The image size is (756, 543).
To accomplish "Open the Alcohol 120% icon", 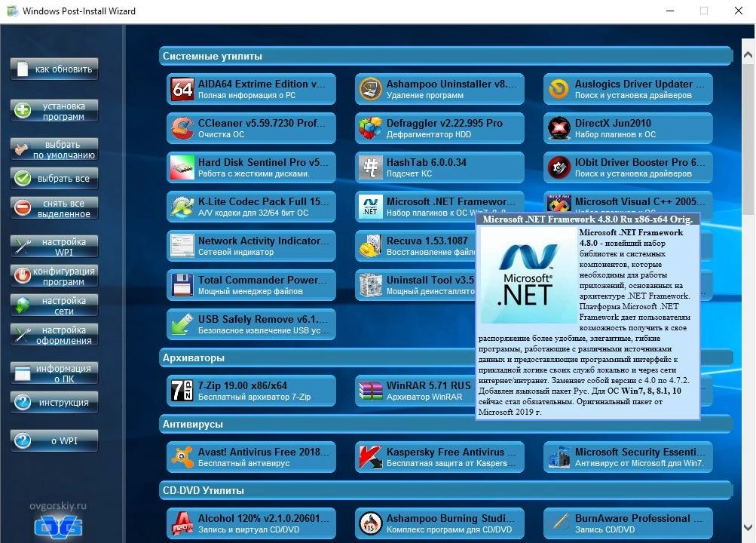I will (x=182, y=523).
